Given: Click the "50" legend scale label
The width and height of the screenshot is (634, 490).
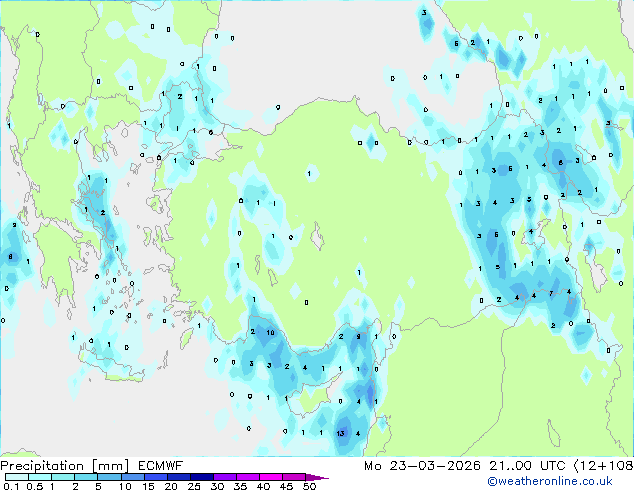Looking at the screenshot, I should pos(309,486).
